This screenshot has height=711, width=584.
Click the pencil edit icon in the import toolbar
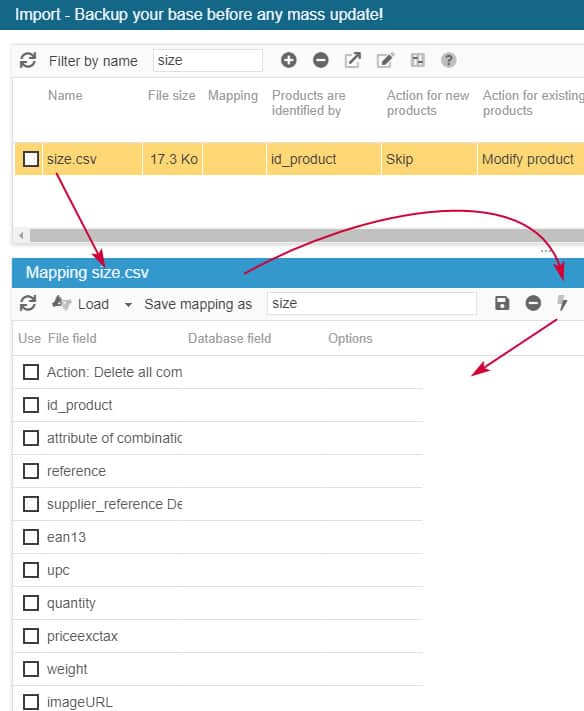coord(385,60)
